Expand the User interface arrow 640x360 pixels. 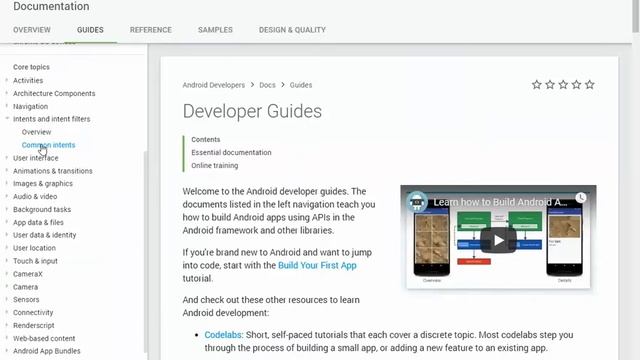(7, 158)
